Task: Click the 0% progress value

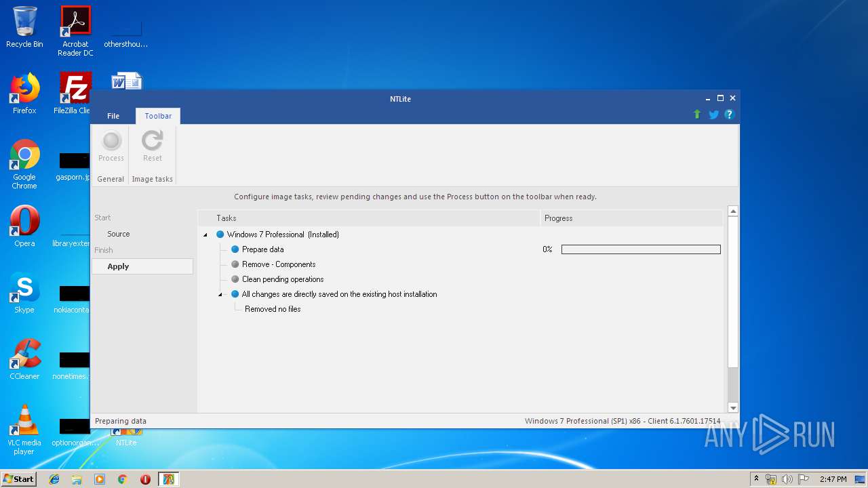Action: point(547,249)
